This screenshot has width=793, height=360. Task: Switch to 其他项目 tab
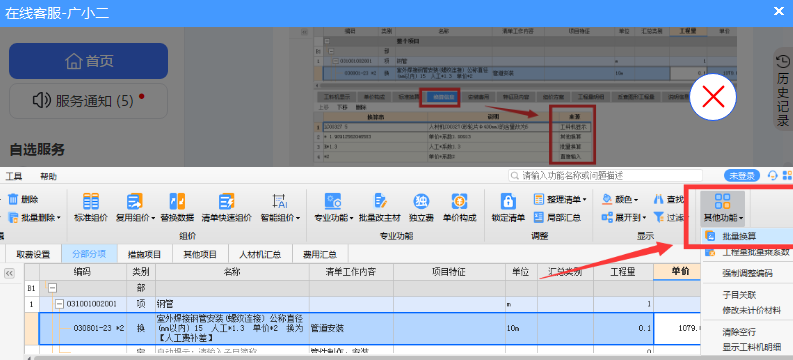coord(200,254)
